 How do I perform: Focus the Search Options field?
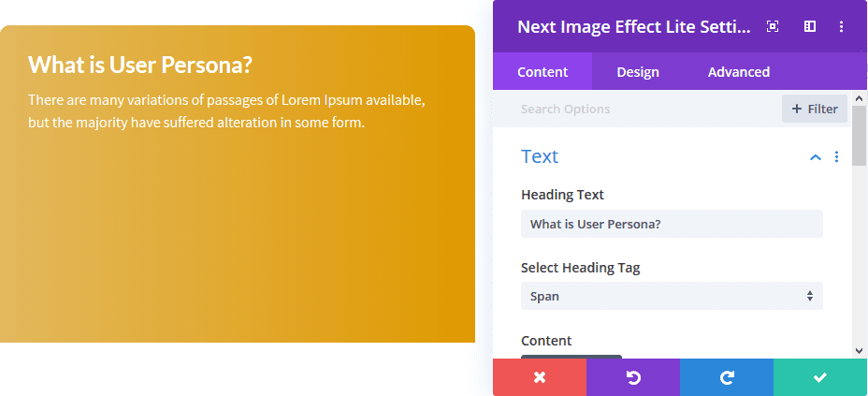(x=645, y=110)
